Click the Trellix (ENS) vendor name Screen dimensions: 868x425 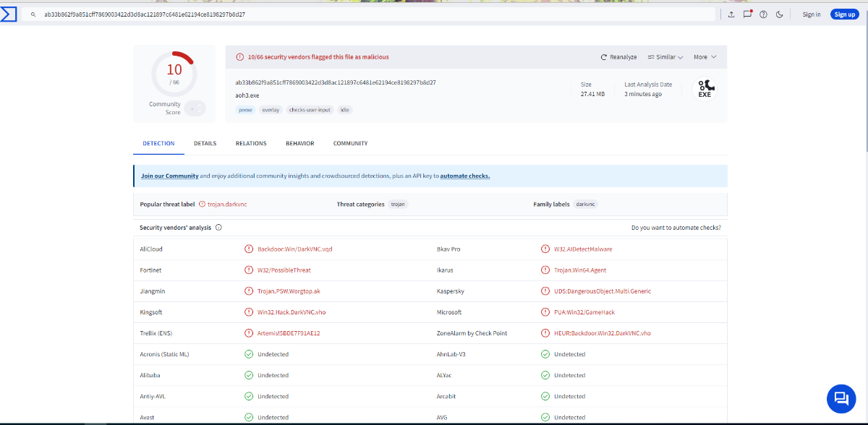click(156, 333)
